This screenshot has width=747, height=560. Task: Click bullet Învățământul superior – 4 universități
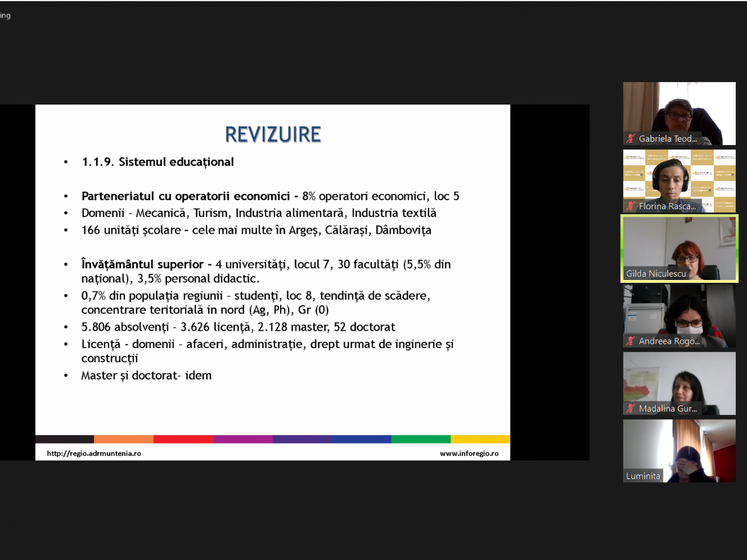click(266, 271)
